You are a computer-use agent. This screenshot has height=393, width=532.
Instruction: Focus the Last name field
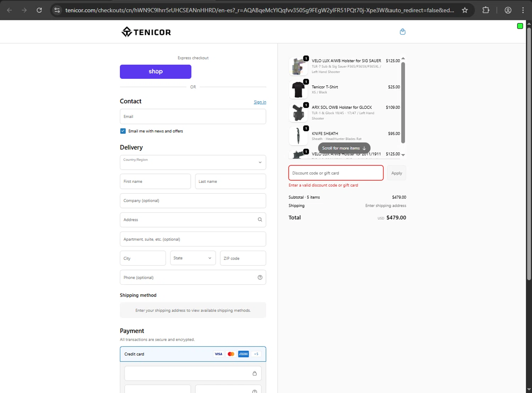click(x=231, y=181)
